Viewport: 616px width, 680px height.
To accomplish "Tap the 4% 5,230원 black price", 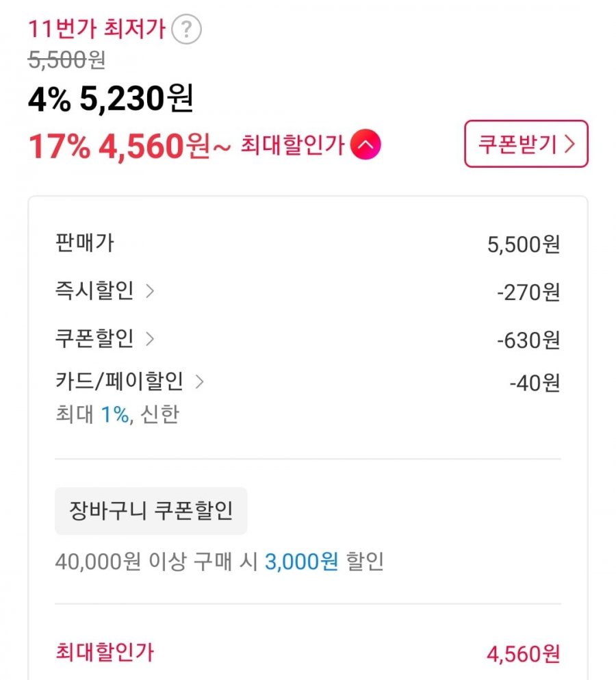I will (x=110, y=100).
